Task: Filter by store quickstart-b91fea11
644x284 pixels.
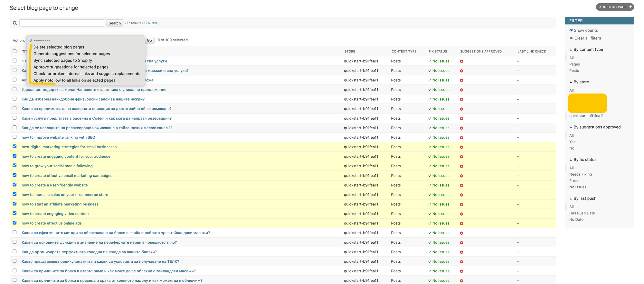Action: pyautogui.click(x=586, y=116)
